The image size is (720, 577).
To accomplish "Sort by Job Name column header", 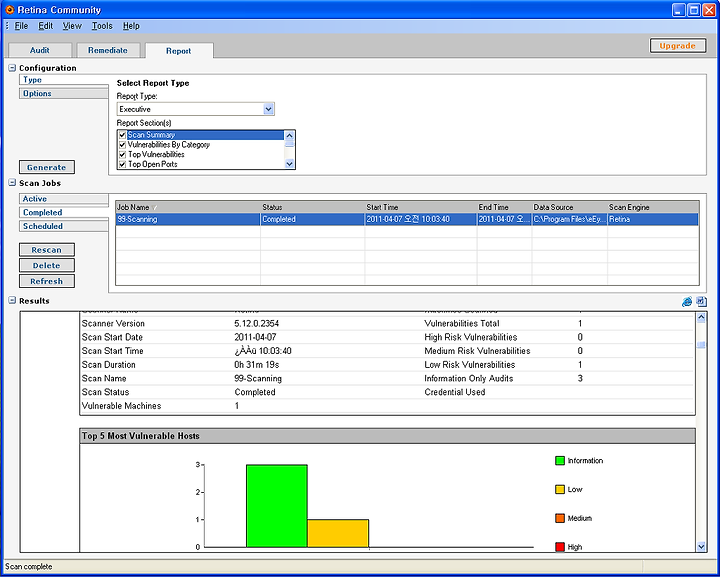I will (188, 207).
